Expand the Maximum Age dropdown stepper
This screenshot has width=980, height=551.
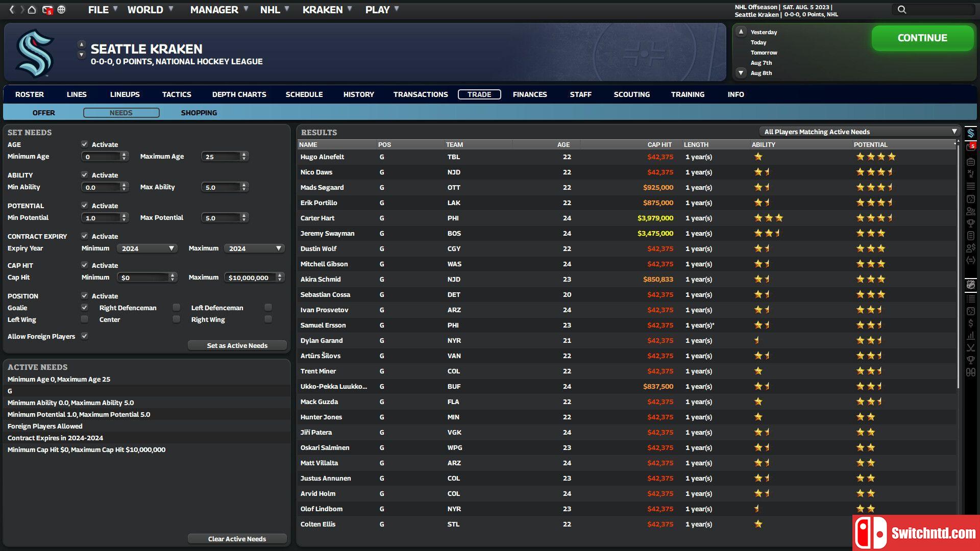[244, 156]
